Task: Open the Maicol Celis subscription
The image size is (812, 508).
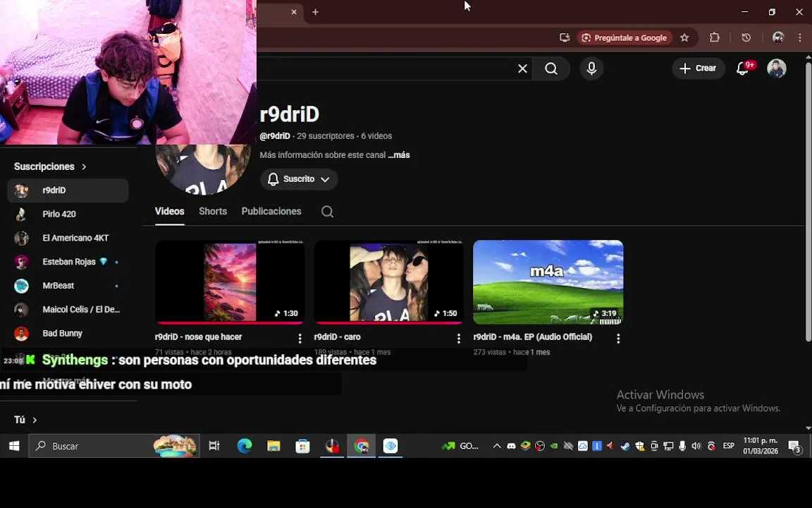Action: click(x=68, y=310)
